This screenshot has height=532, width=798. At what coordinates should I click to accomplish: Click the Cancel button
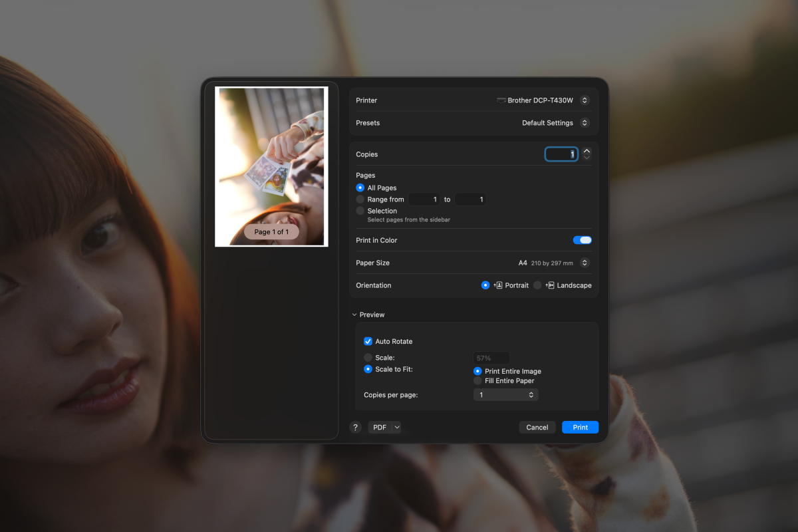(537, 428)
